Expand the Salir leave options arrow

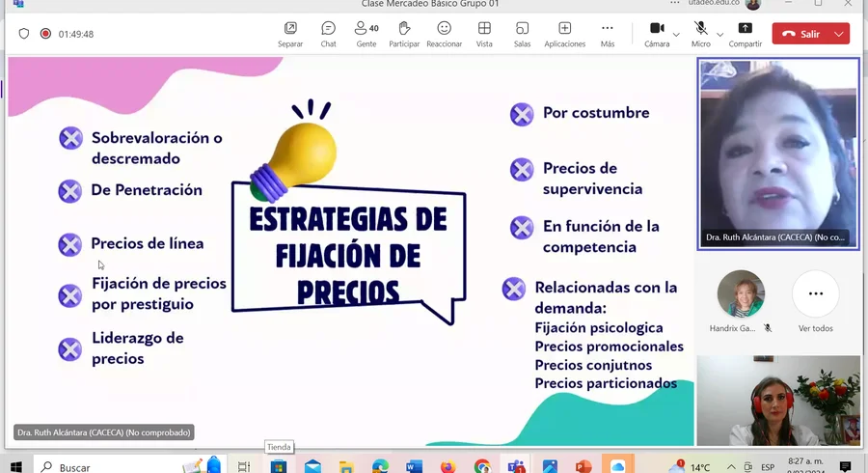point(839,34)
